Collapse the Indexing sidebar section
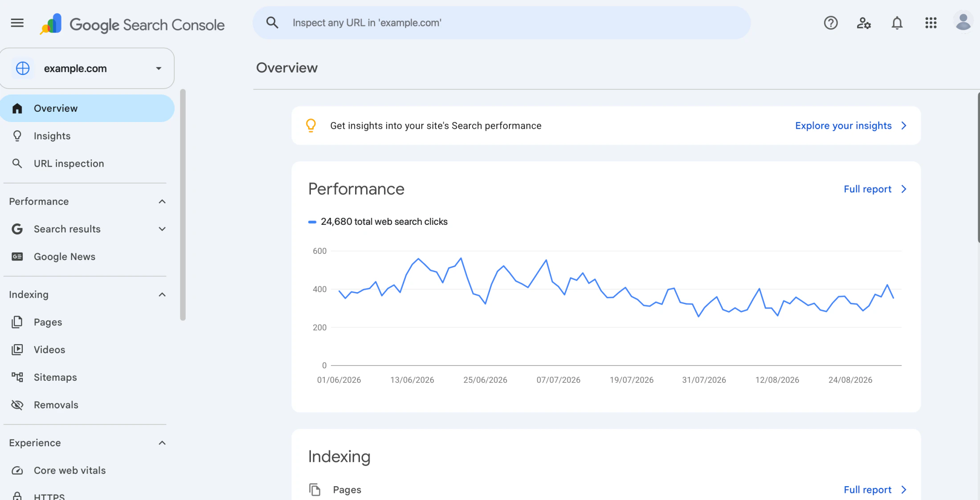This screenshot has width=980, height=500. tap(162, 295)
